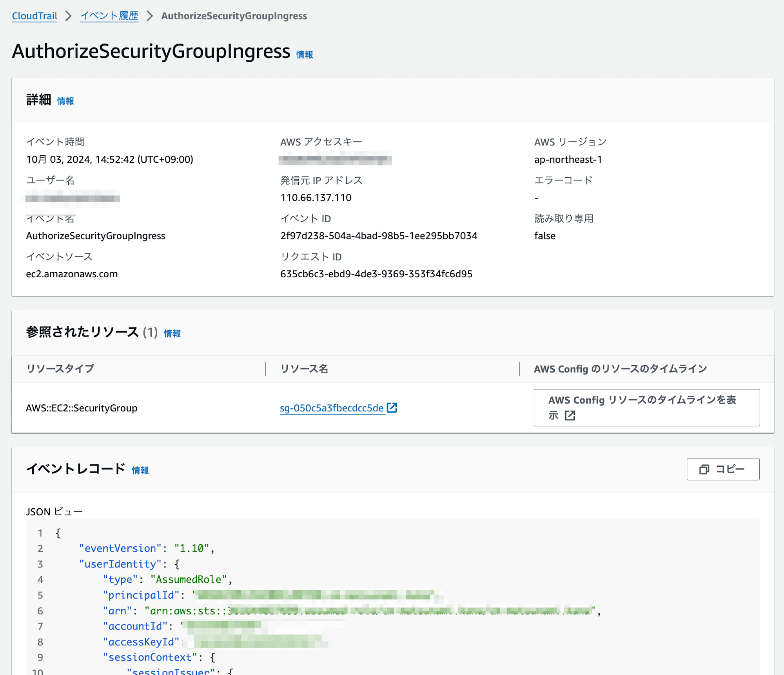The image size is (784, 675).
Task: Click "accountId" key in JSON view
Action: pyautogui.click(x=135, y=626)
